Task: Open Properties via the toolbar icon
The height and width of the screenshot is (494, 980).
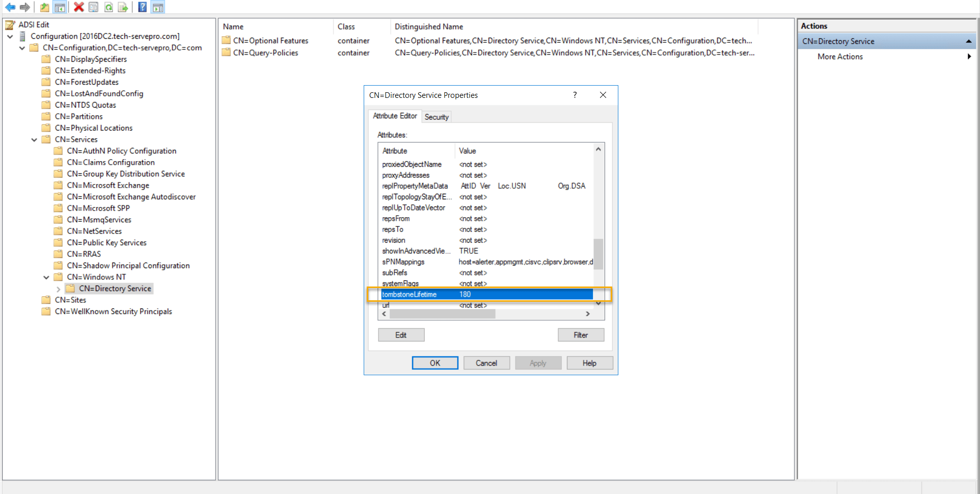Action: coord(93,7)
